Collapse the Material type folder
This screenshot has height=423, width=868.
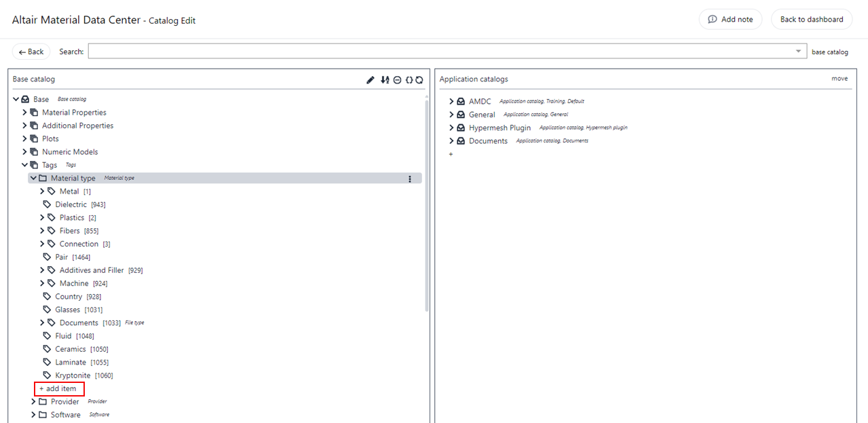click(33, 179)
